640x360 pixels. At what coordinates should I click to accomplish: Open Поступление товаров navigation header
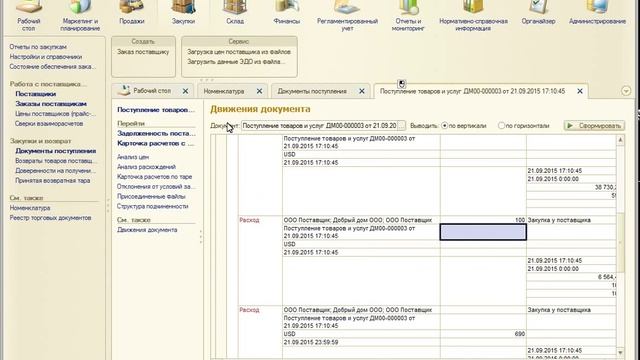click(156, 110)
